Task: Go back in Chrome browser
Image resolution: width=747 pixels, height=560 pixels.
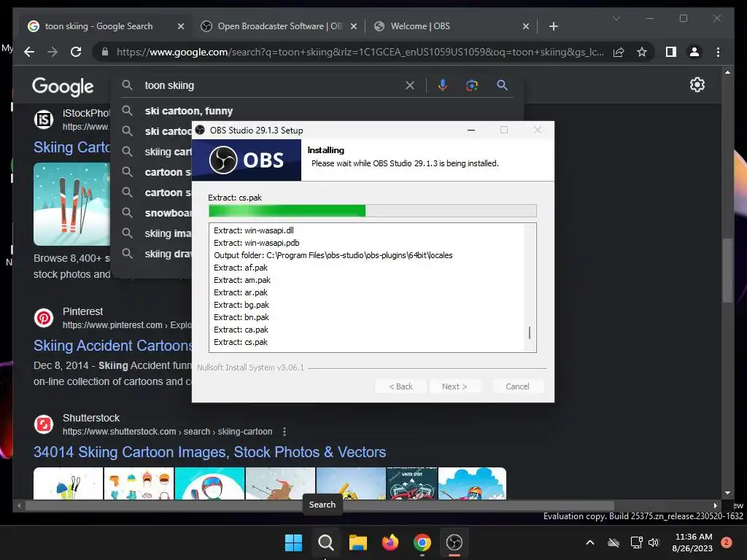Action: [29, 52]
